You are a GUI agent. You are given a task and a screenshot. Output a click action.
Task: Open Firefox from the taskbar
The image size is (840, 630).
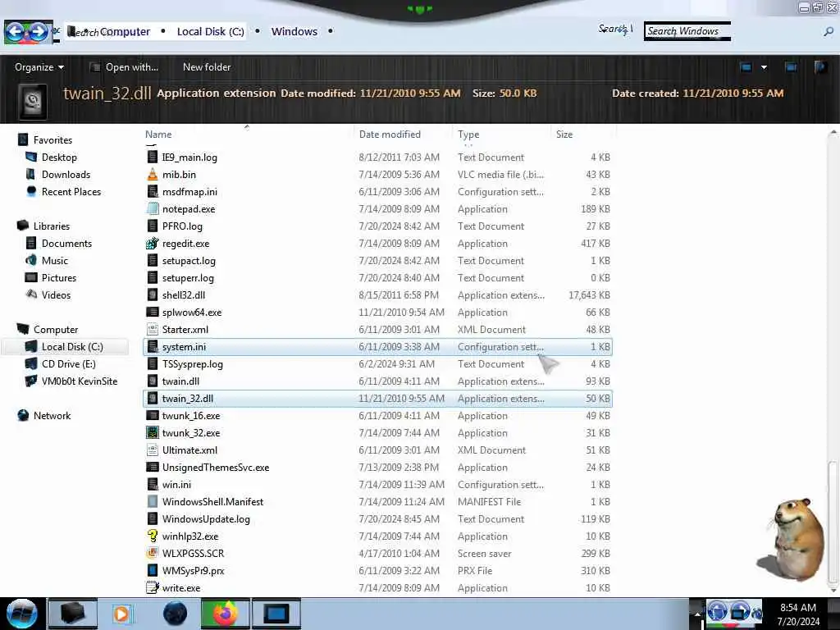tap(226, 614)
